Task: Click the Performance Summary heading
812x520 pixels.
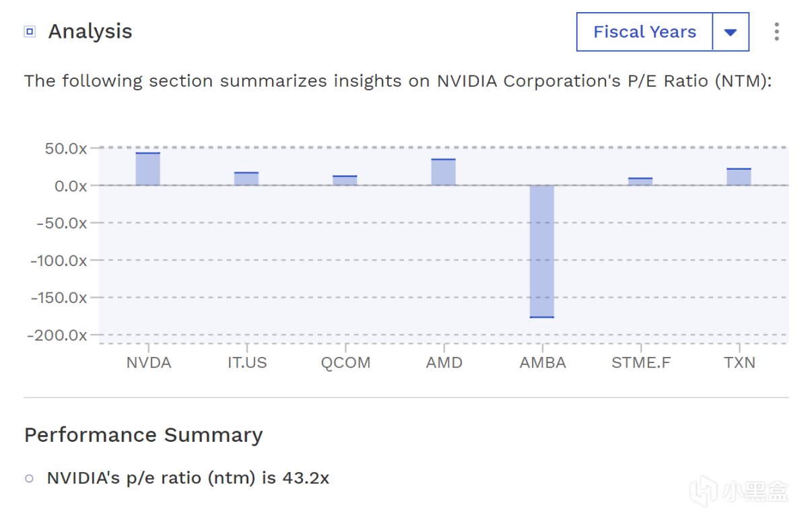Action: (143, 434)
